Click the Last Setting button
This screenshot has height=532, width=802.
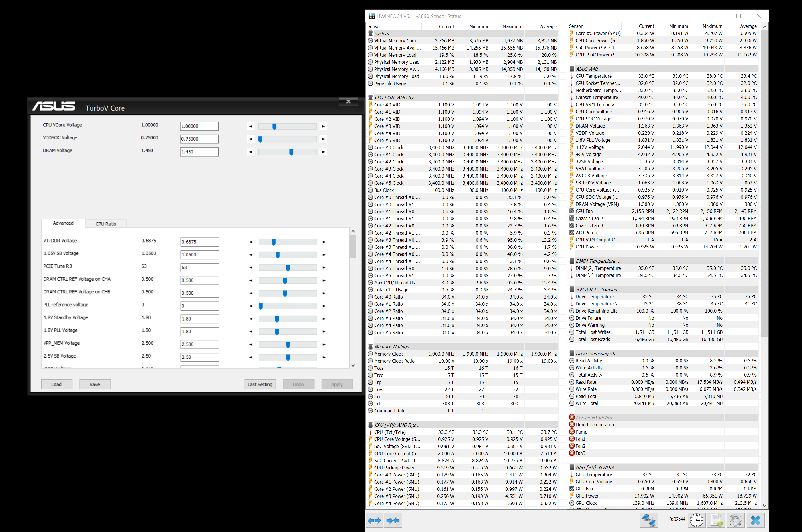click(260, 384)
